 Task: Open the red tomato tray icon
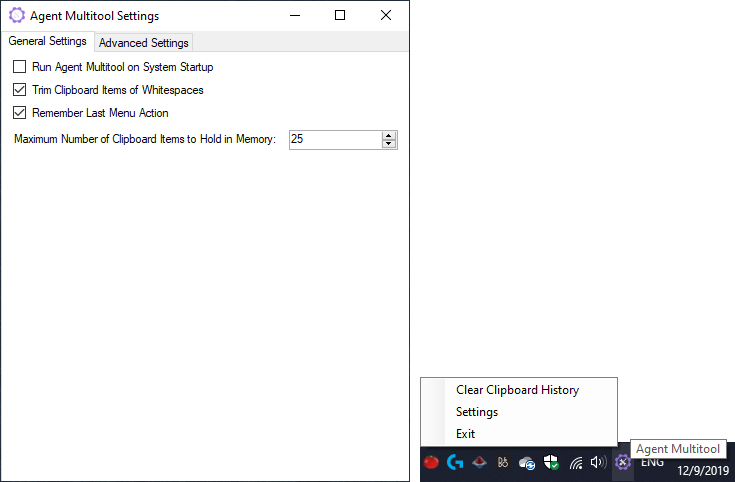point(431,463)
